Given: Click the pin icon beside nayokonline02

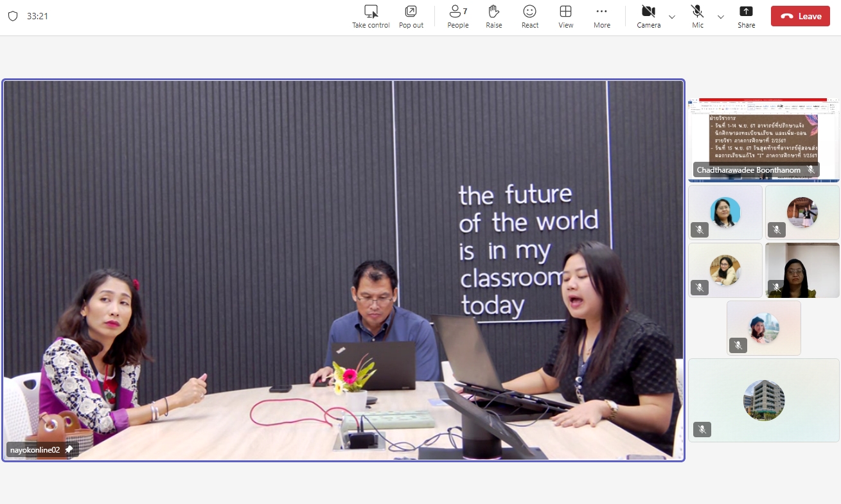Looking at the screenshot, I should pos(69,450).
